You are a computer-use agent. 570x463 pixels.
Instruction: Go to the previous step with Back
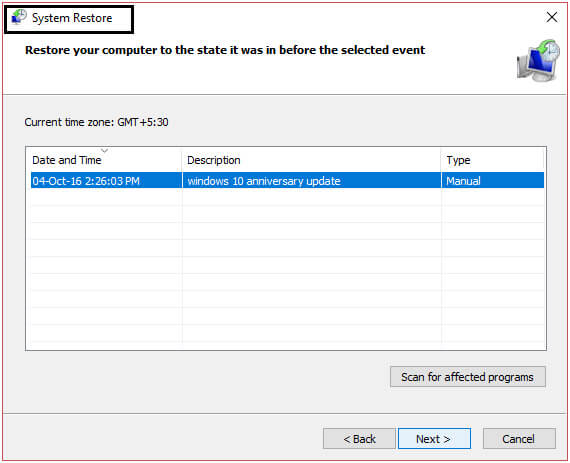tap(359, 439)
